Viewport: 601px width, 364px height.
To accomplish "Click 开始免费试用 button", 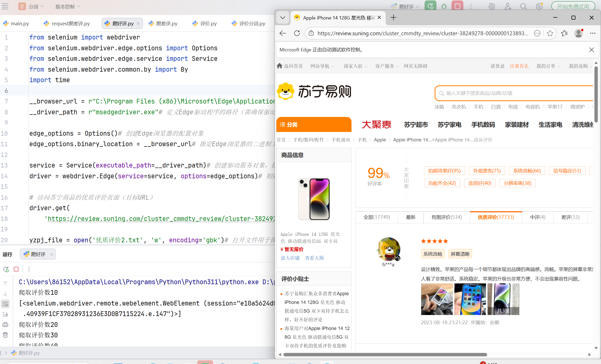I will tap(573, 6).
